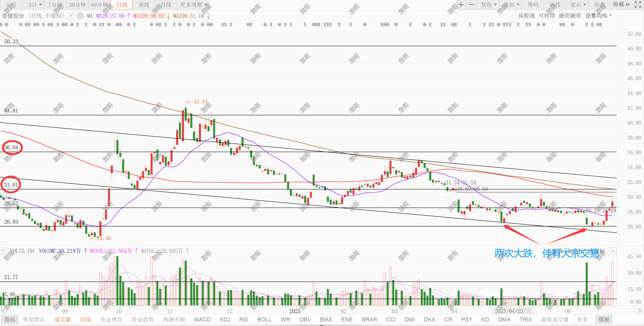Select BIAS indicator
This screenshot has height=326, width=644.
pos(326,319)
